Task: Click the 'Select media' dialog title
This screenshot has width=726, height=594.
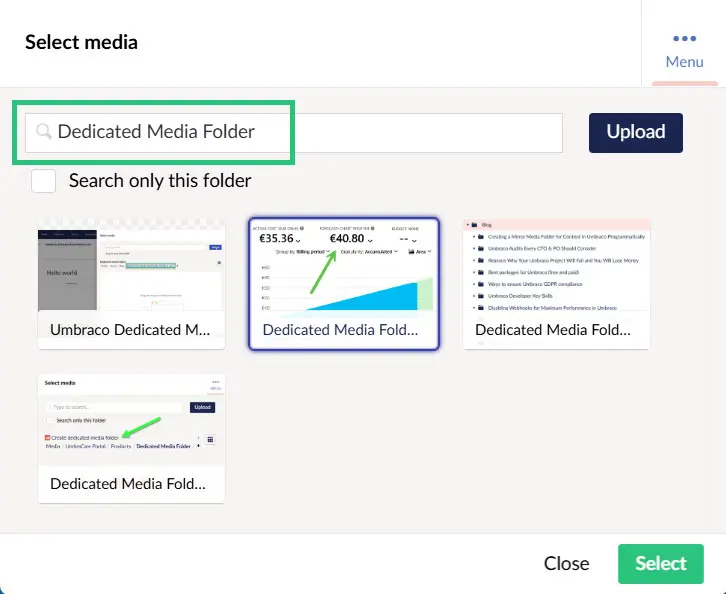Action: (x=81, y=42)
